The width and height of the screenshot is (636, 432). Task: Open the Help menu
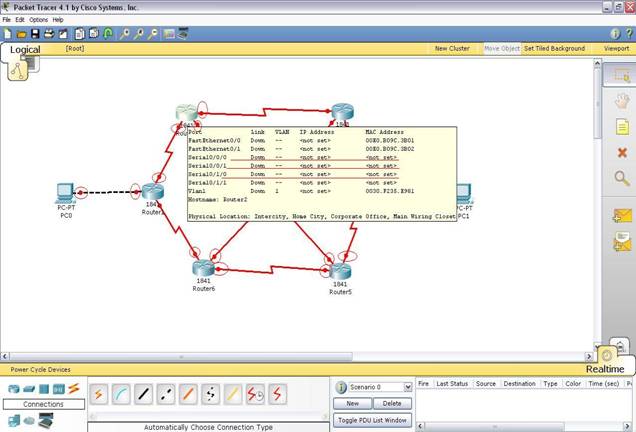58,19
